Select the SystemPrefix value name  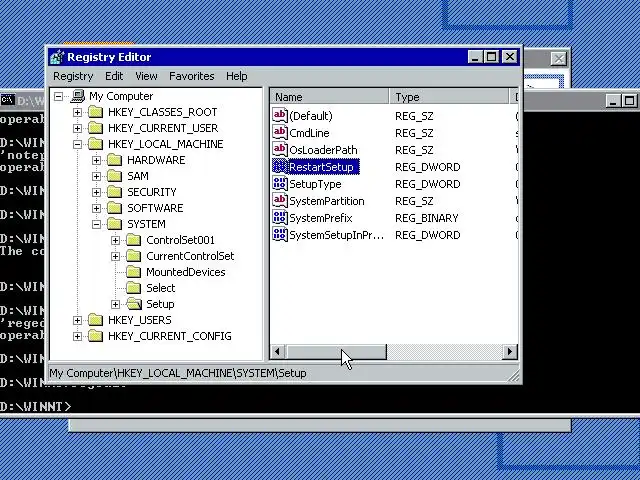click(320, 218)
